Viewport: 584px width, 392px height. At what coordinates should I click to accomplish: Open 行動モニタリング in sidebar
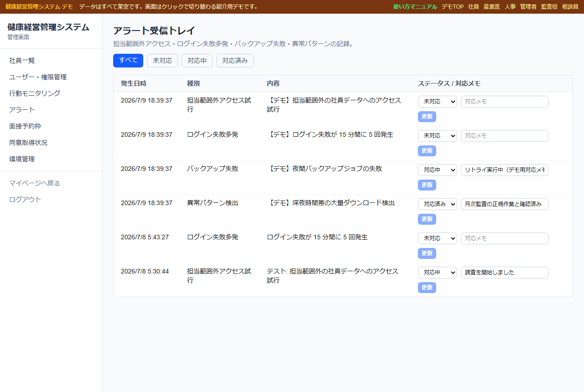pos(51,93)
